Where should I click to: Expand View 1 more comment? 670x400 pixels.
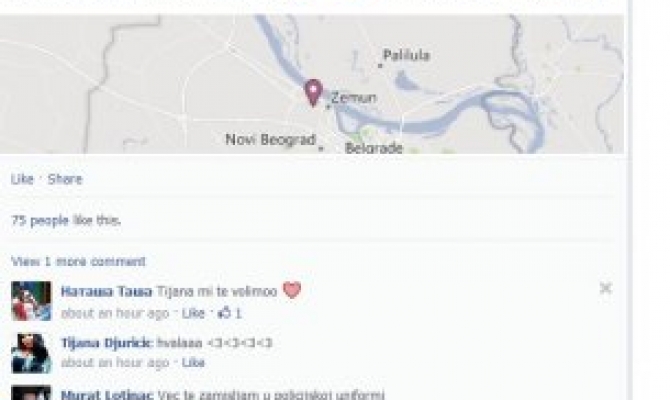[78, 261]
